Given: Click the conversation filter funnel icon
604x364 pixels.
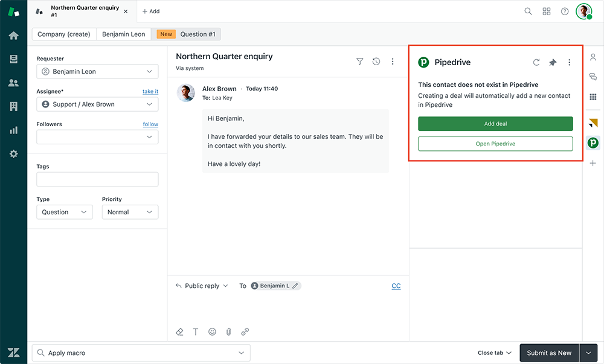Looking at the screenshot, I should pos(359,62).
